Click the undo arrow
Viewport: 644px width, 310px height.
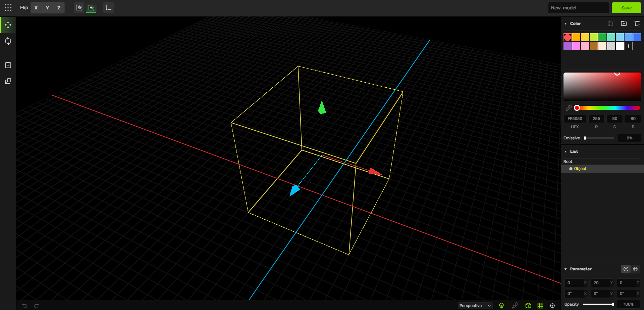(x=24, y=305)
